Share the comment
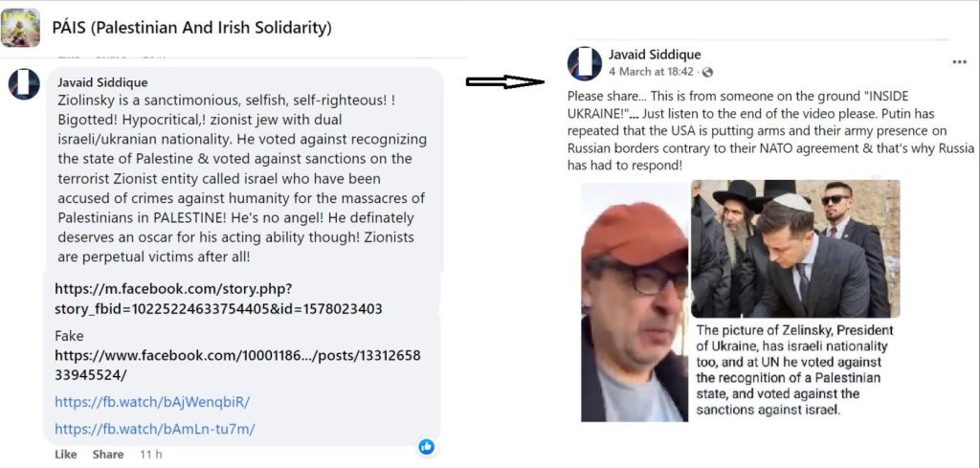This screenshot has height=468, width=980. pos(107,455)
